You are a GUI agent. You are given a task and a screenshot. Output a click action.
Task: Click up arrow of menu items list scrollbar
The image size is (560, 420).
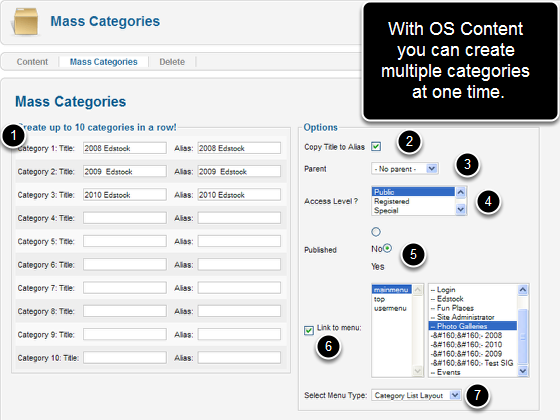pos(523,289)
